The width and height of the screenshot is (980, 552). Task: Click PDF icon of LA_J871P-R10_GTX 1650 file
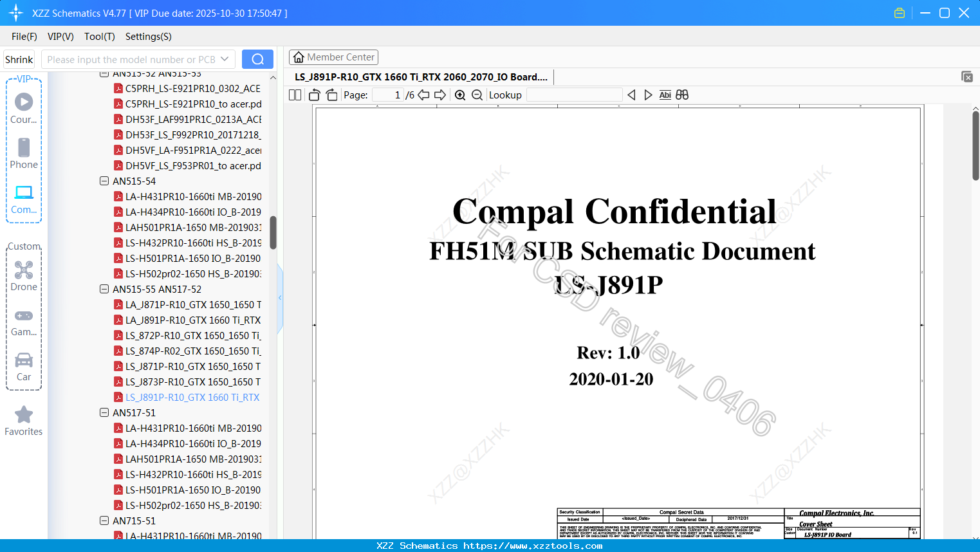118,304
